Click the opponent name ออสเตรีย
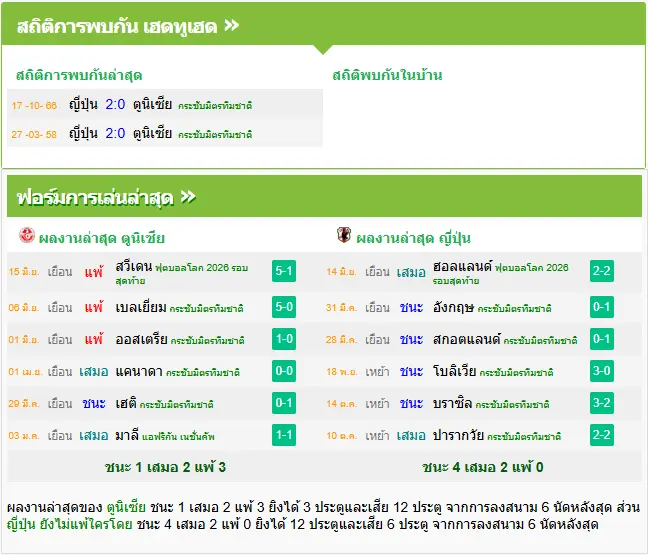This screenshot has height=555, width=648. pos(141,340)
